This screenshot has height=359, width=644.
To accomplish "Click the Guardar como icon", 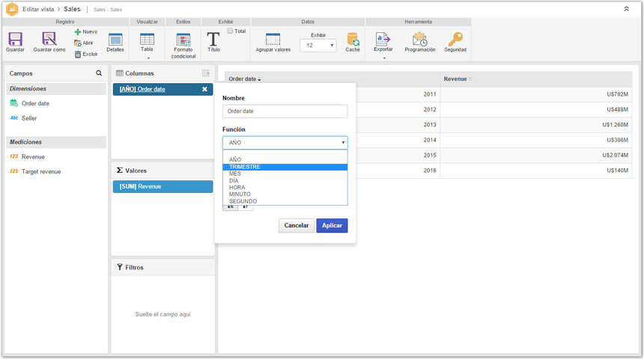I will coord(49,40).
